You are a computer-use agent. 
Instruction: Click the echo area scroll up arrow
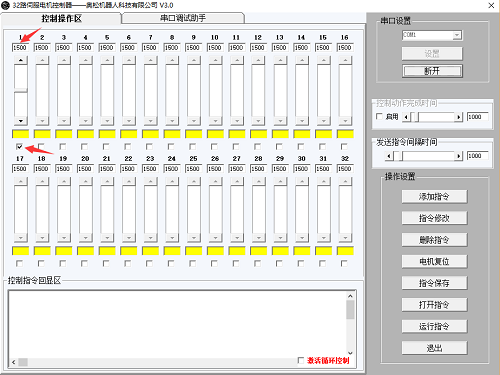click(x=350, y=296)
